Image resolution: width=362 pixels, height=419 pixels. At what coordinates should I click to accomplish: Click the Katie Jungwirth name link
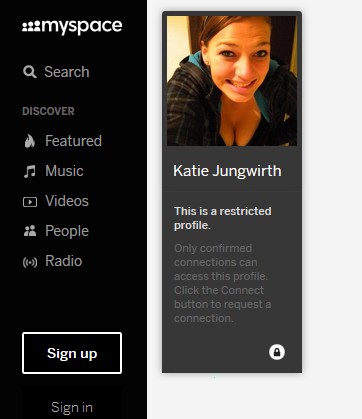click(227, 171)
